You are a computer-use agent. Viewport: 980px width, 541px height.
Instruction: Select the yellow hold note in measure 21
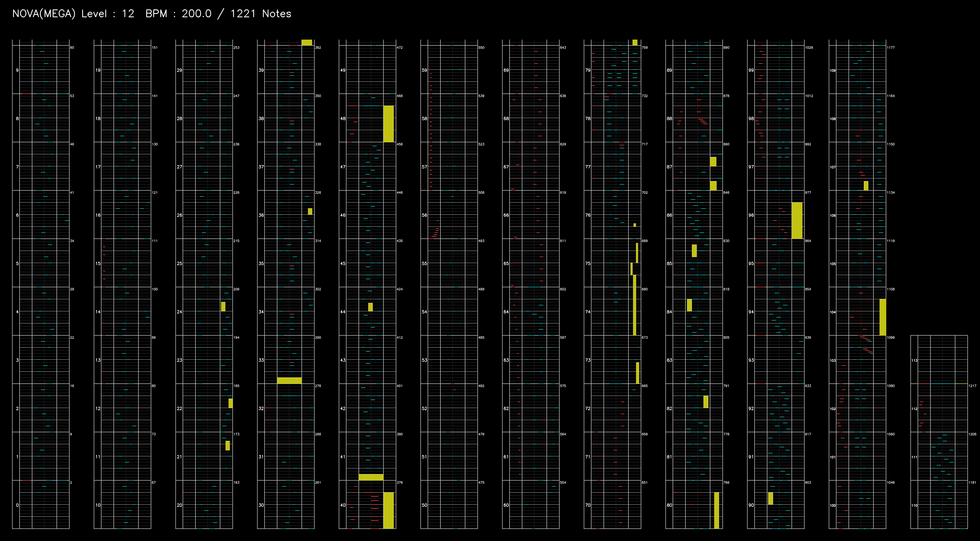click(228, 446)
